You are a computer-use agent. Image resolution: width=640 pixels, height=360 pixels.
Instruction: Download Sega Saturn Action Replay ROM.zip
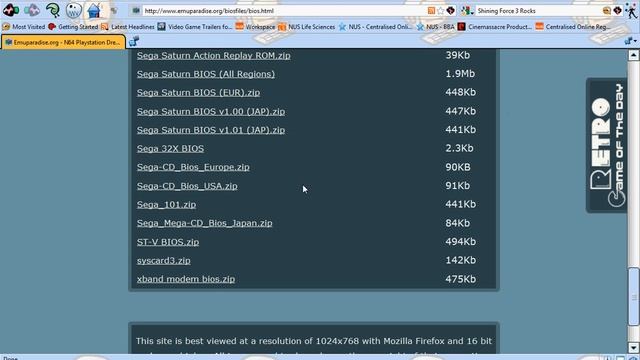point(213,56)
